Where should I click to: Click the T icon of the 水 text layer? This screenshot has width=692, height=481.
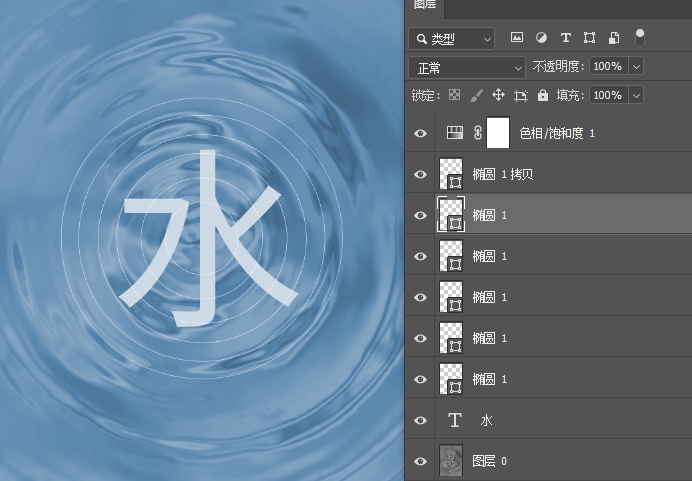[455, 420]
